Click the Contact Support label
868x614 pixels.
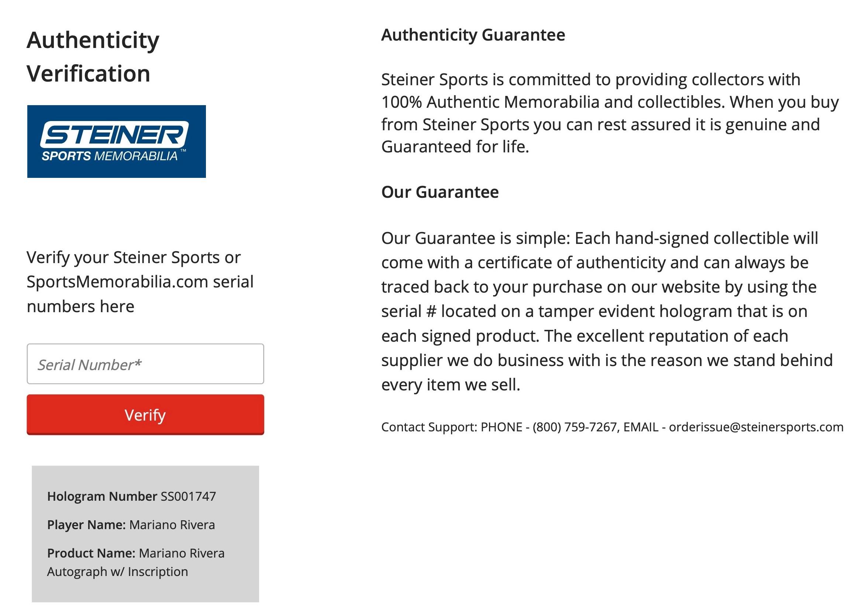429,427
